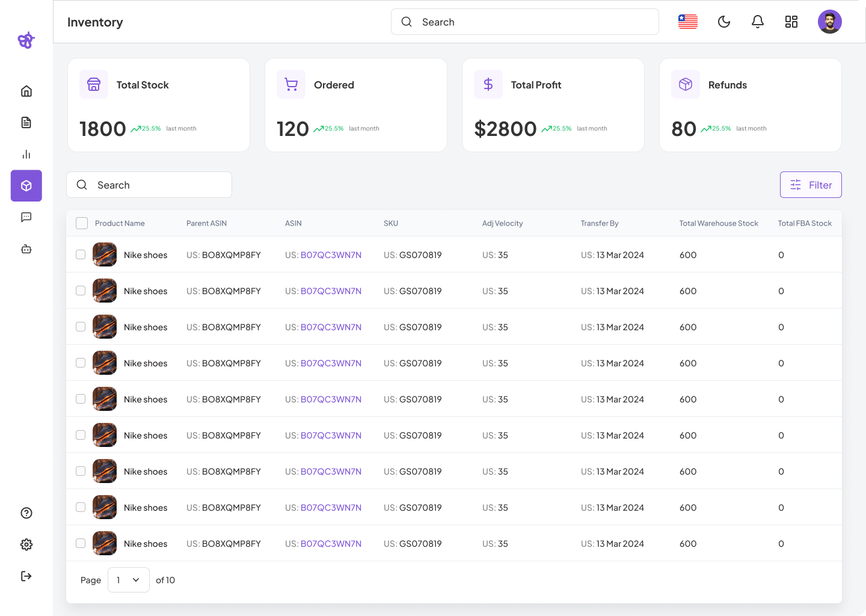The image size is (866, 616).
Task: Click the table Search field above products
Action: [x=149, y=185]
